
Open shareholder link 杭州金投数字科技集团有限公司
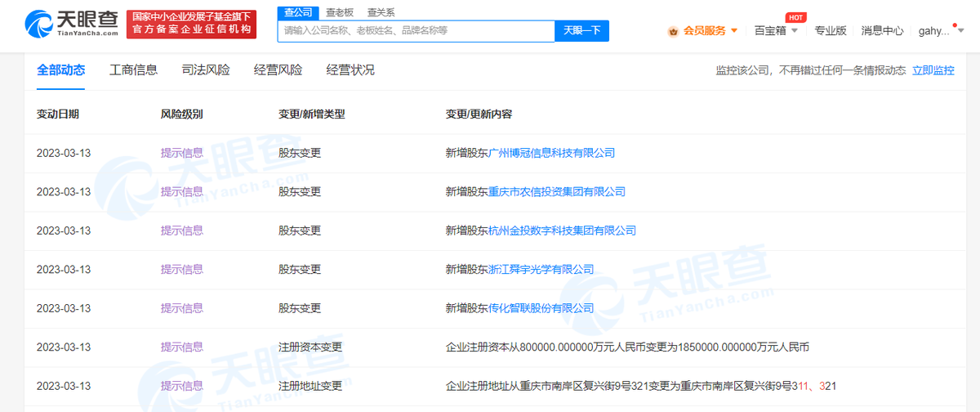pos(562,231)
